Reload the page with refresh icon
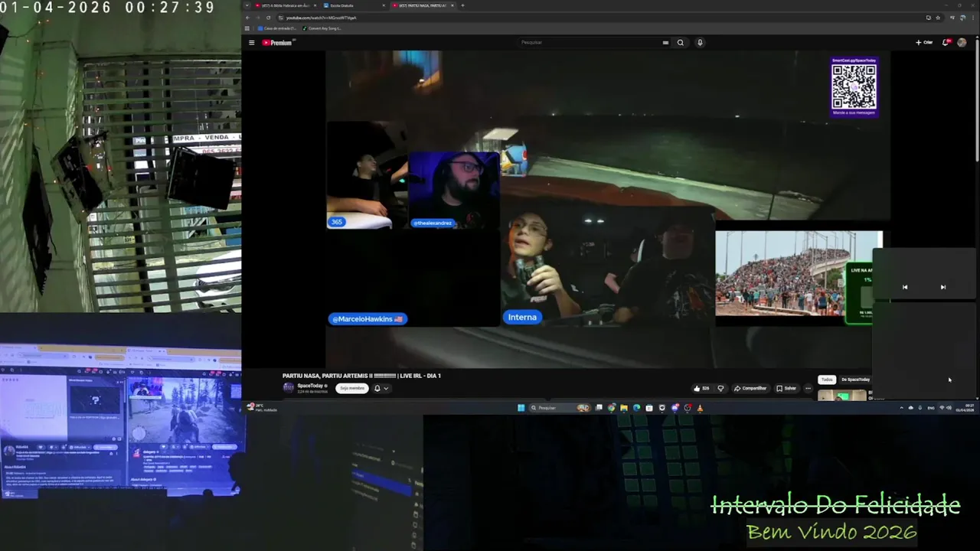Image resolution: width=980 pixels, height=551 pixels. click(268, 18)
